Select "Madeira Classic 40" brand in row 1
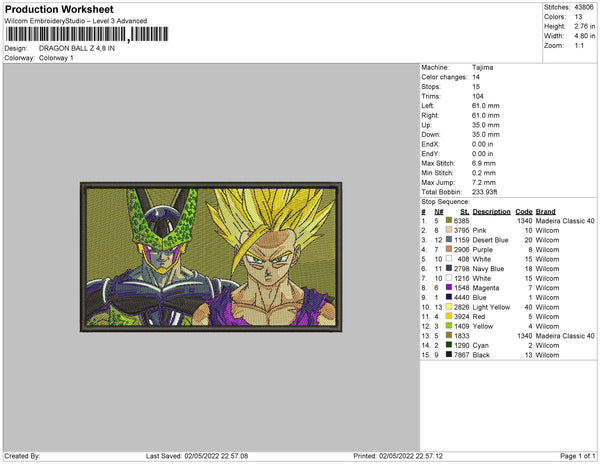This screenshot has width=600, height=464. pyautogui.click(x=565, y=221)
